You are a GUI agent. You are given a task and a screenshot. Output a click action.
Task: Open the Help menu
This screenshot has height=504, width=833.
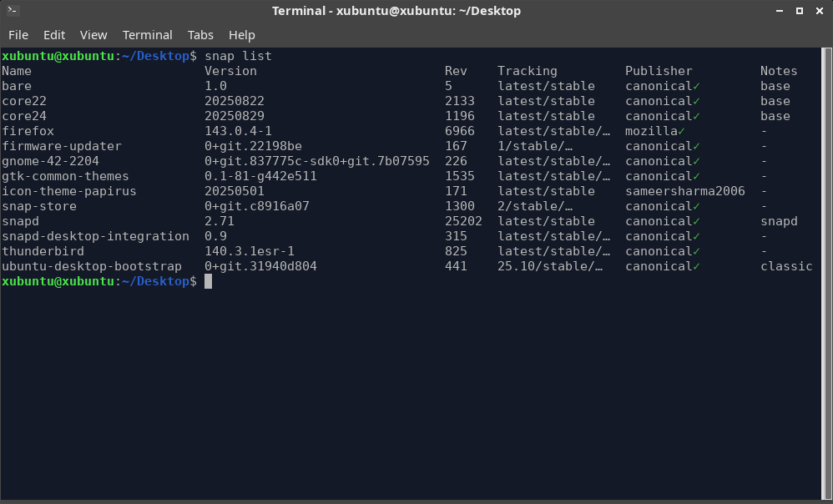coord(241,35)
